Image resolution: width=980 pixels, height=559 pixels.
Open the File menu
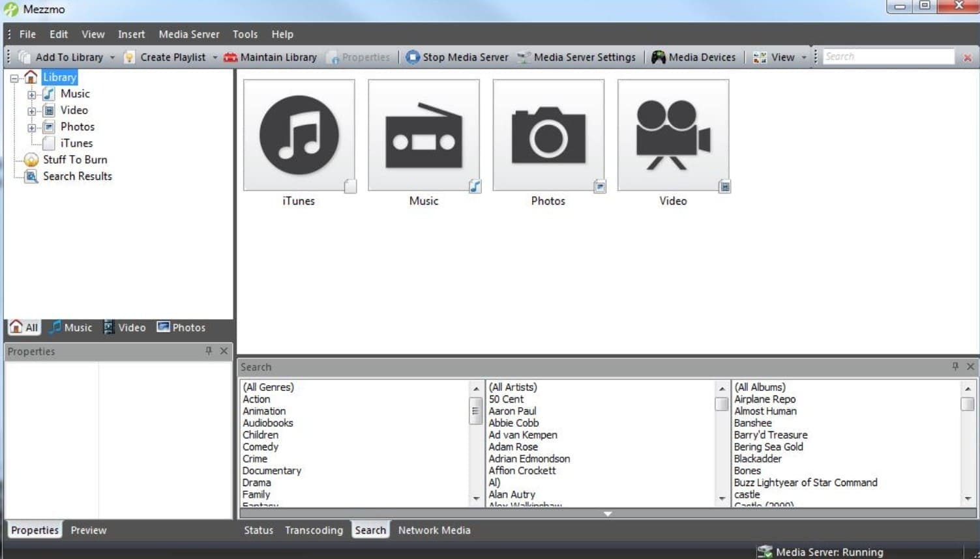pyautogui.click(x=27, y=35)
